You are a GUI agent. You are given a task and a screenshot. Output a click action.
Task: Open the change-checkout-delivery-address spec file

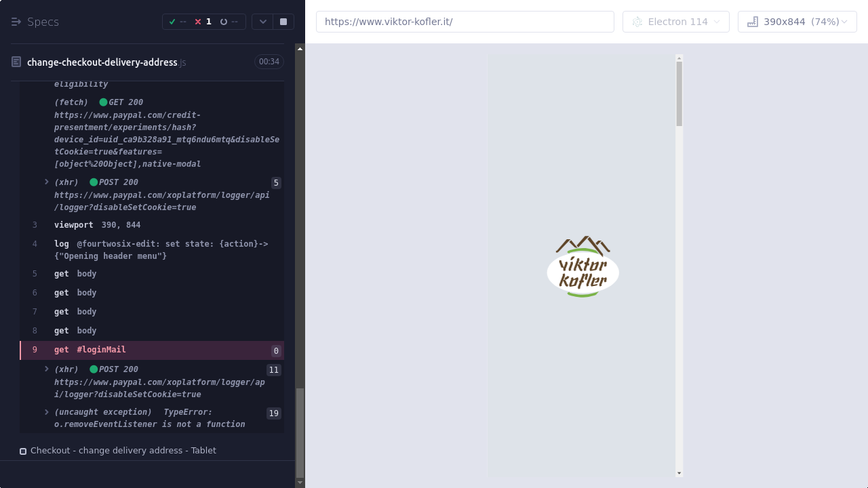[x=102, y=62]
